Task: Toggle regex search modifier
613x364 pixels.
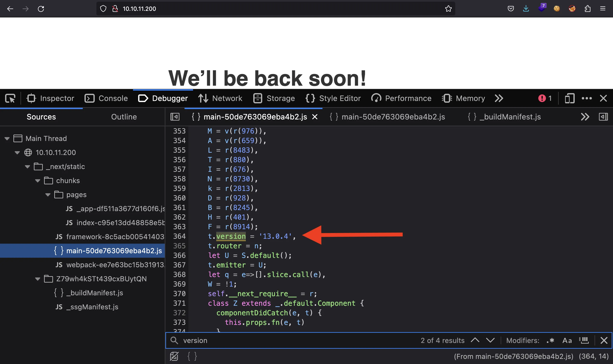Action: 550,340
